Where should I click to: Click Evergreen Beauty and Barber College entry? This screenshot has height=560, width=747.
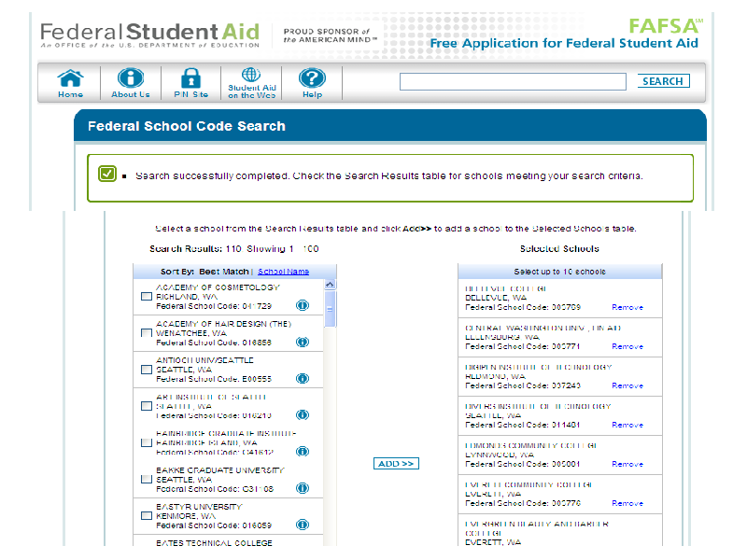[x=536, y=533]
